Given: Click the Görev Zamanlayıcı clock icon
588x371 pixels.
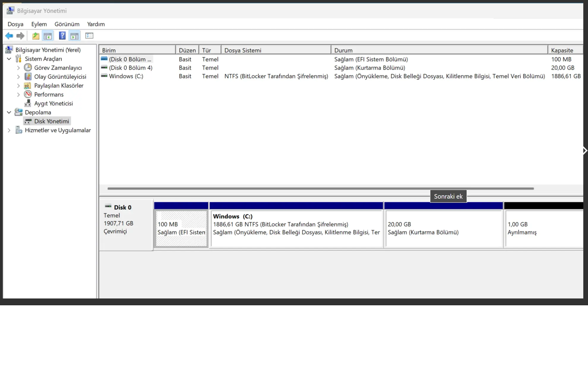Looking at the screenshot, I should click(x=28, y=67).
